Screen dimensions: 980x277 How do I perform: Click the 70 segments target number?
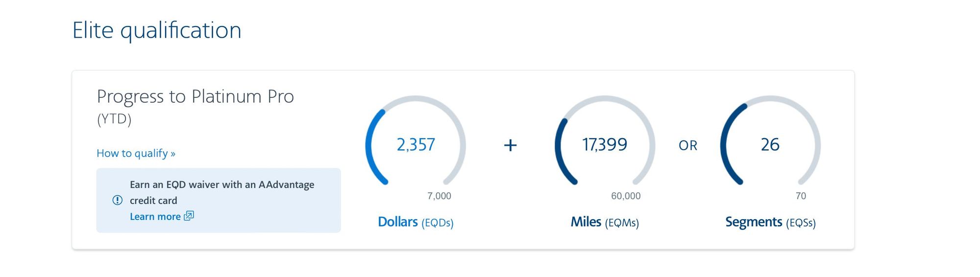[801, 196]
